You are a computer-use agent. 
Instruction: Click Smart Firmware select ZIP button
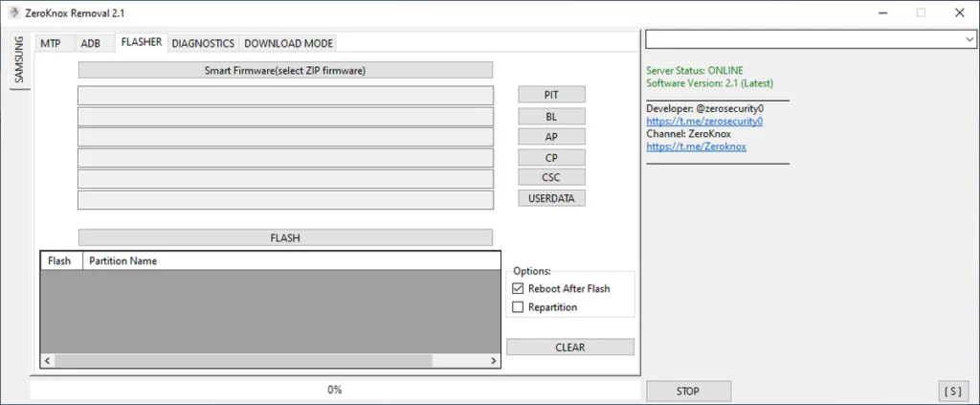[x=285, y=71]
